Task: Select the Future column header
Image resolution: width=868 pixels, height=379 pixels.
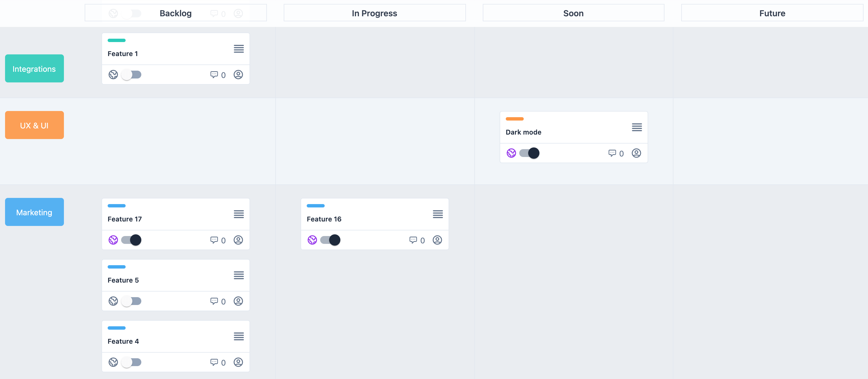Action: point(772,13)
